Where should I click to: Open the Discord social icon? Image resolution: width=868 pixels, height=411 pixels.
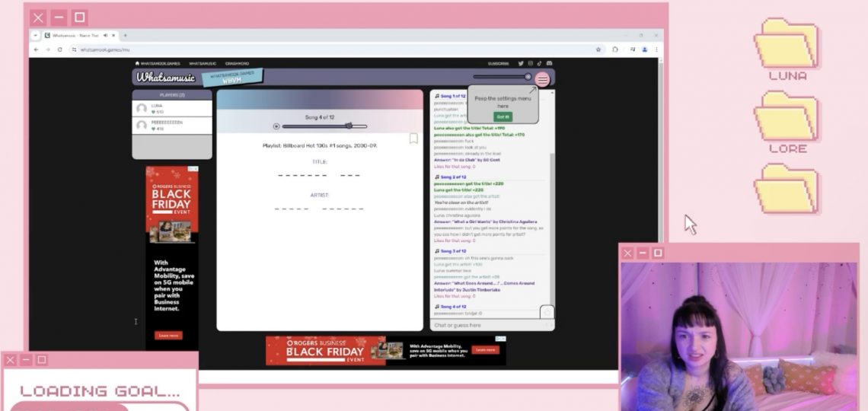tap(549, 63)
